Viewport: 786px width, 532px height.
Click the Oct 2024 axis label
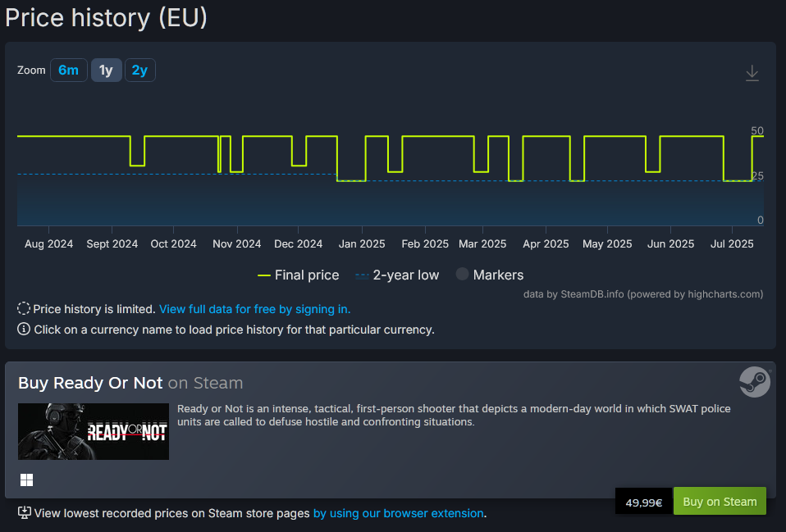tap(173, 244)
